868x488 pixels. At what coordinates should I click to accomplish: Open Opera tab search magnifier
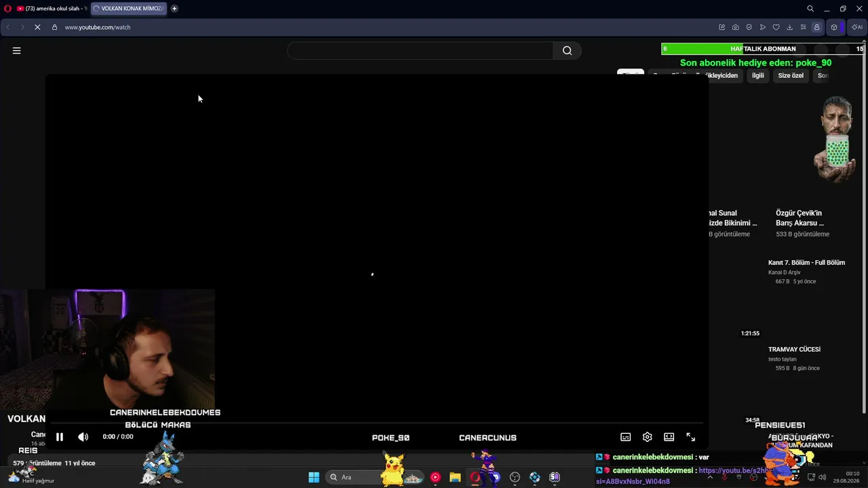point(810,9)
